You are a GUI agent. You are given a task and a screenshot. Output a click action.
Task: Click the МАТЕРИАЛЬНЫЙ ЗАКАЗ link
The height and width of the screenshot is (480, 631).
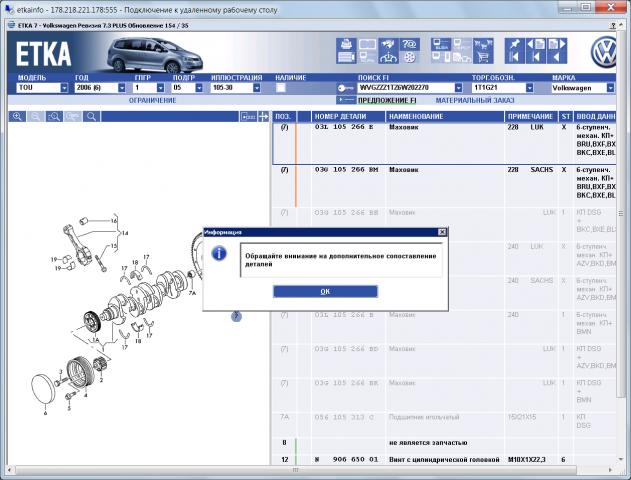tap(475, 100)
